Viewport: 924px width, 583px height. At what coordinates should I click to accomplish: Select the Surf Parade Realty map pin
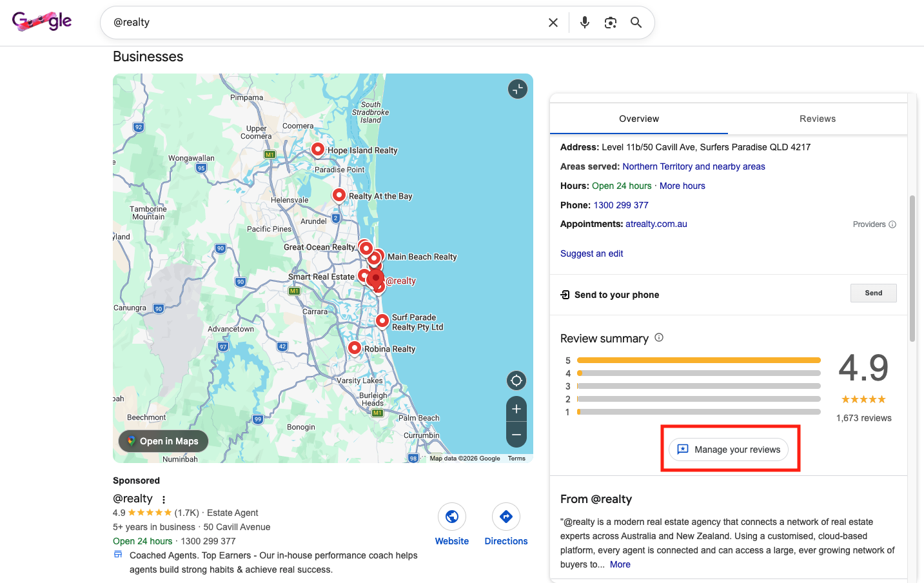coord(382,321)
